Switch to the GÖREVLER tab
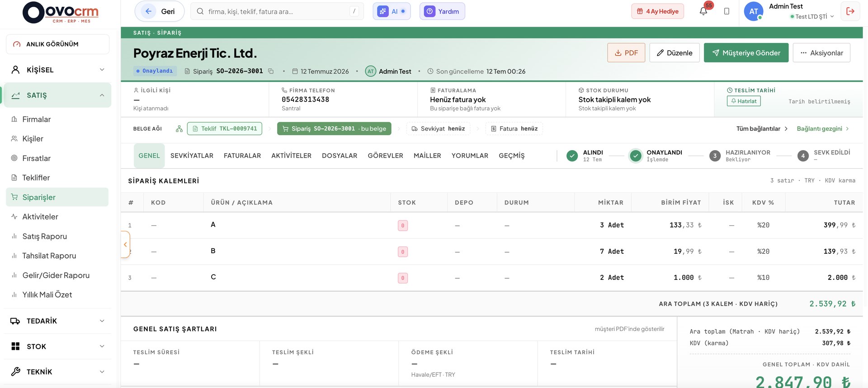The width and height of the screenshot is (868, 388). coord(385,156)
